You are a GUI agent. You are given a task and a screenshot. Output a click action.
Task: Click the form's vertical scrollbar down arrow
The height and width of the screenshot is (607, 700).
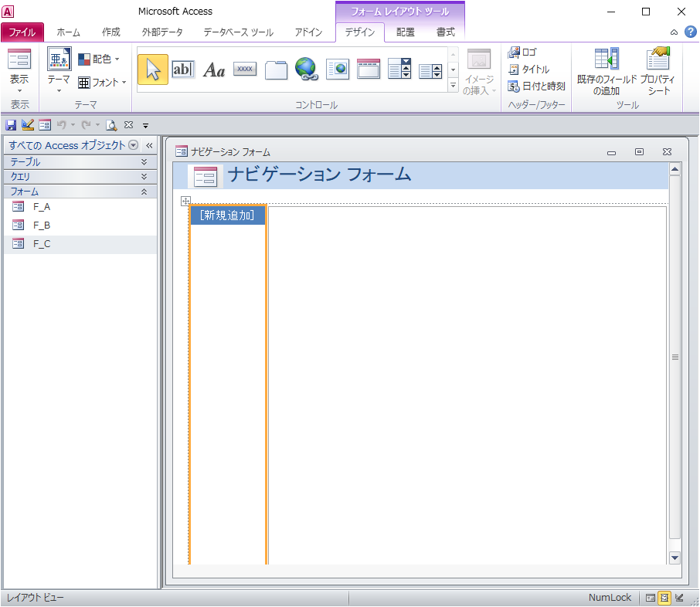(x=675, y=558)
